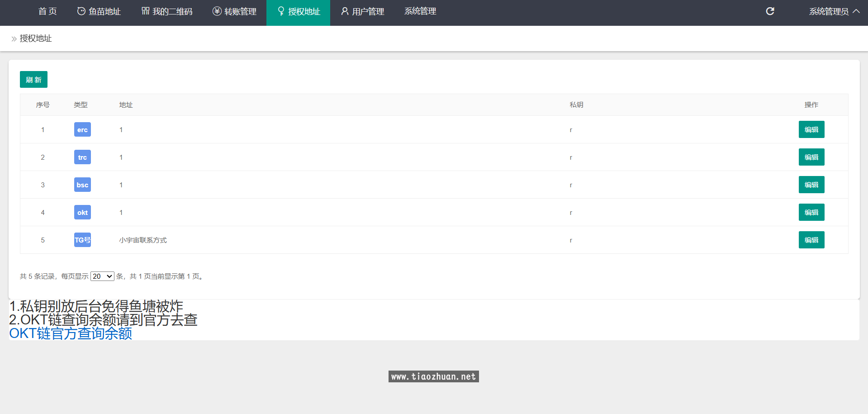Click the 私钥 column header
Viewport: 868px width, 414px height.
point(576,105)
